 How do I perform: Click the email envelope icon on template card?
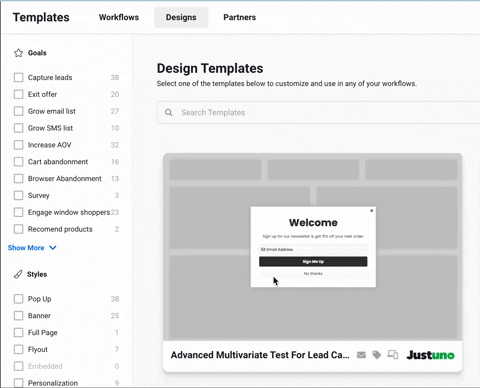361,355
